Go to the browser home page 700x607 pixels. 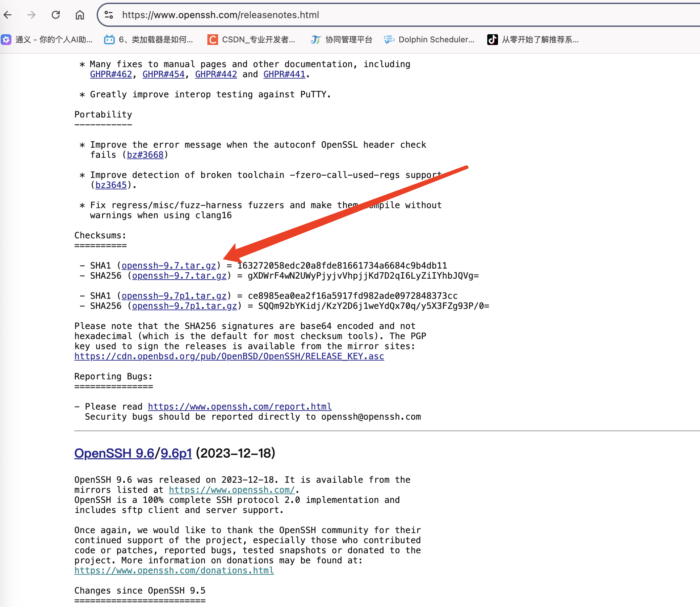tap(80, 15)
